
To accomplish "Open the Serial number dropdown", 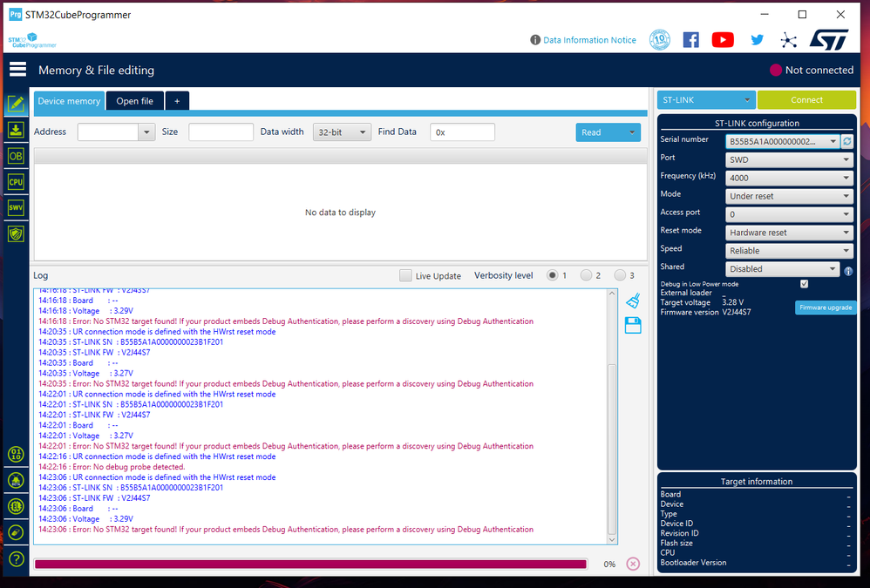I will (x=782, y=141).
